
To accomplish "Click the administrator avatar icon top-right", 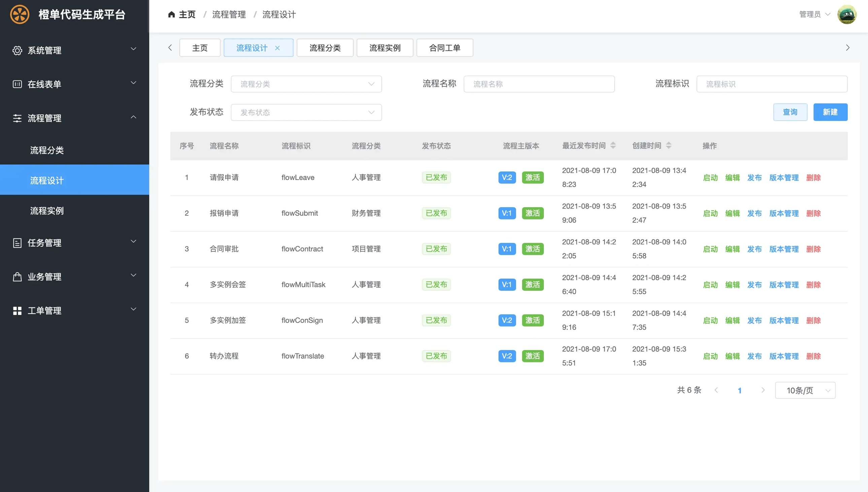I will 848,14.
